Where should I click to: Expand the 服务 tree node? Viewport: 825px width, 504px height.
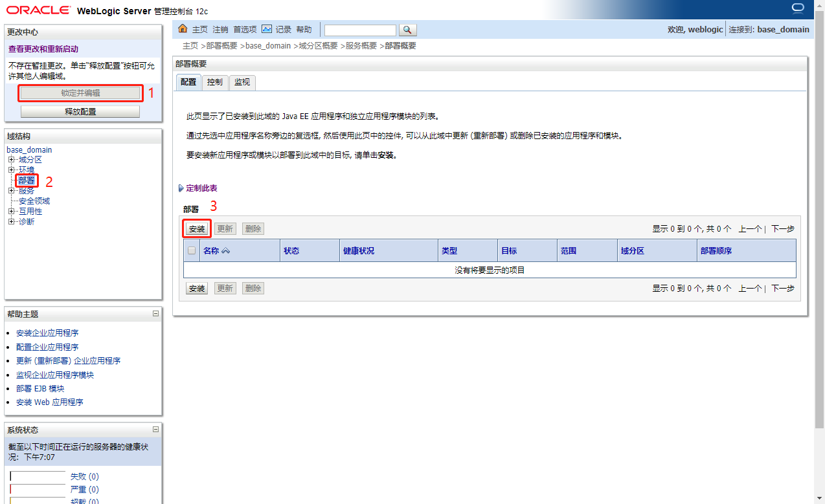pos(12,190)
